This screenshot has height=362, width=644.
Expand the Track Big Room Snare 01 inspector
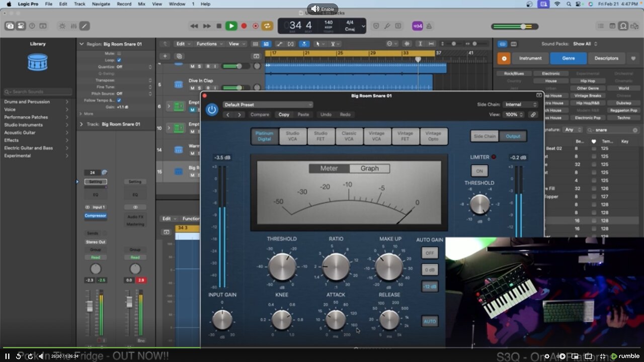[x=82, y=124]
